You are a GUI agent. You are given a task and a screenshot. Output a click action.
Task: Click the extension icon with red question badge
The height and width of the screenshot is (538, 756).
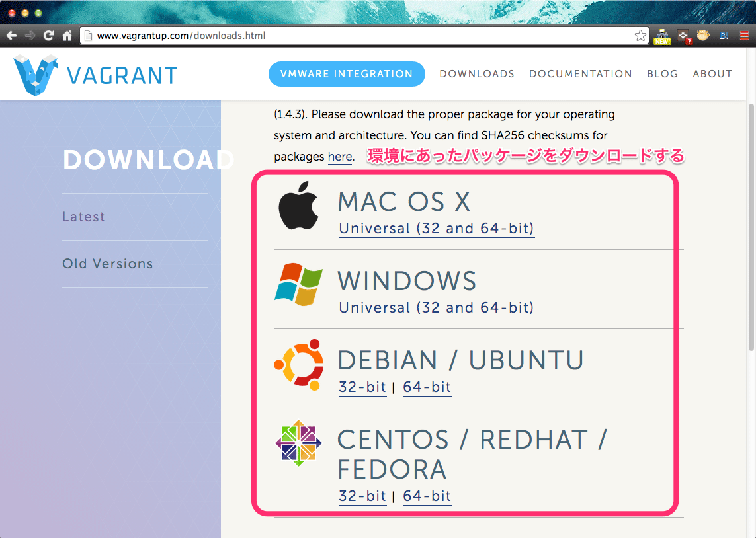(x=684, y=36)
